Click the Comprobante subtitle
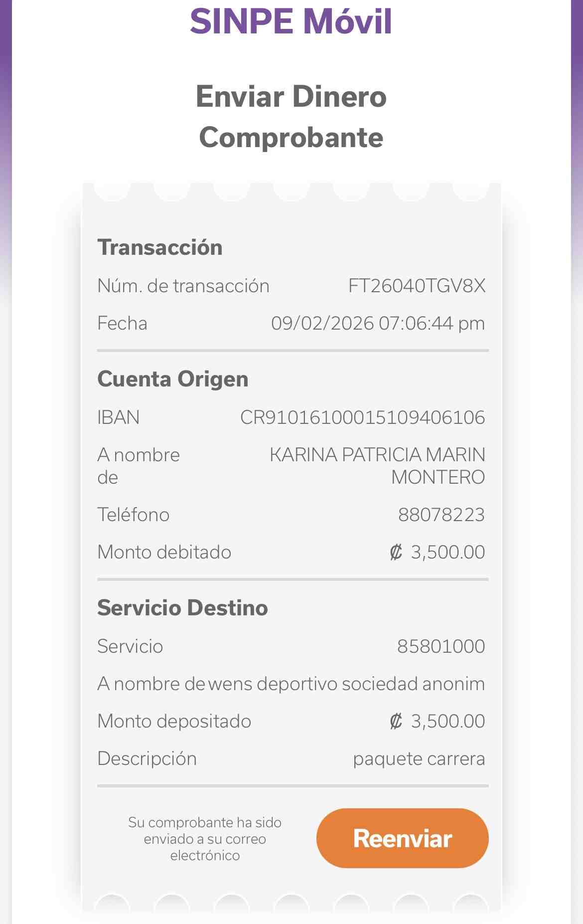Screen dimensions: 583x924 291,137
